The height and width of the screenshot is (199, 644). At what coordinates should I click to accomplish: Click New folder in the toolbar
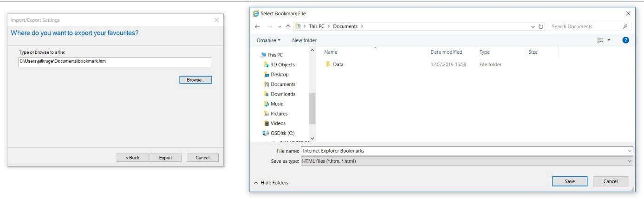click(304, 40)
